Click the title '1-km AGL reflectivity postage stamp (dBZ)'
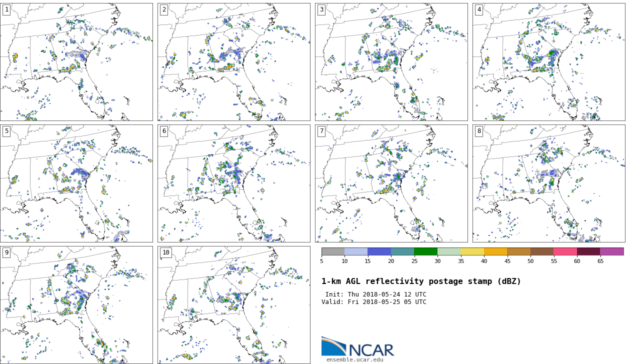 click(421, 281)
